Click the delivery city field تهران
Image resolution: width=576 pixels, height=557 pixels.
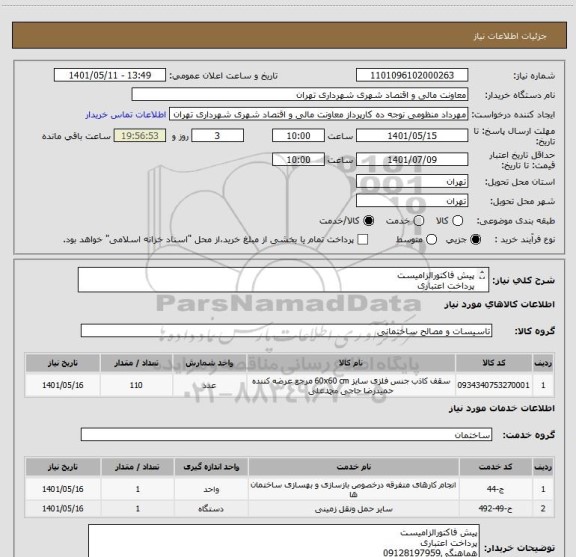[x=412, y=201]
